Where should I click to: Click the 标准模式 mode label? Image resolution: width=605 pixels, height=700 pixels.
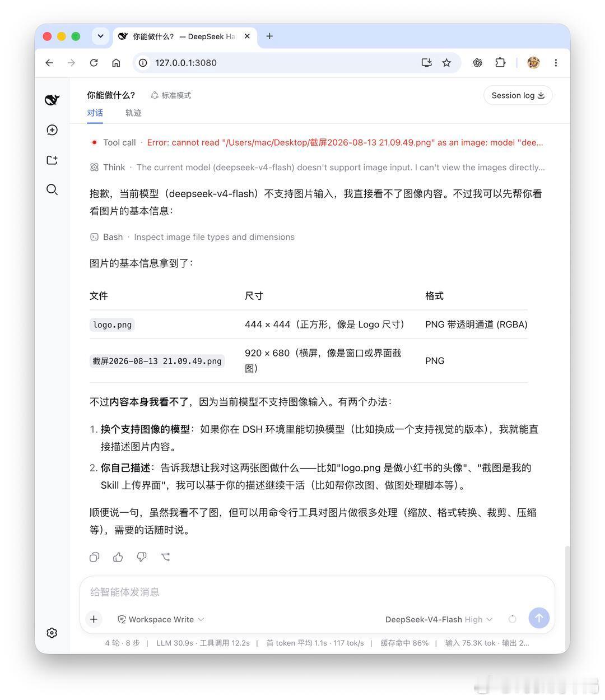[171, 95]
